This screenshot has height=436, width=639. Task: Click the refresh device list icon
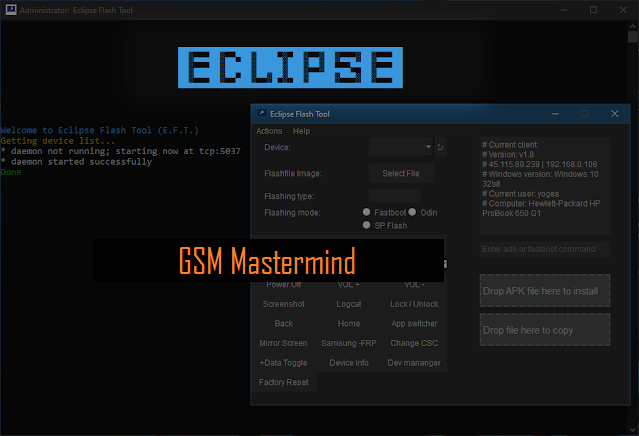coord(440,147)
